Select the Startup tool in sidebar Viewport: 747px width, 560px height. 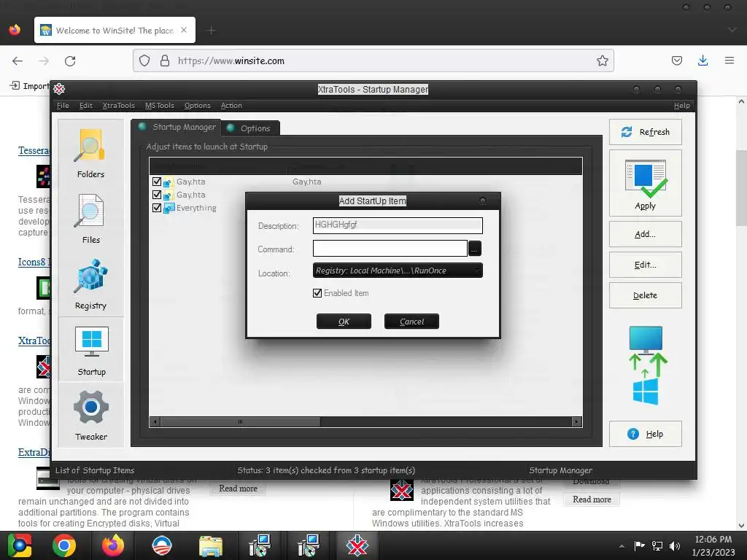(x=91, y=351)
